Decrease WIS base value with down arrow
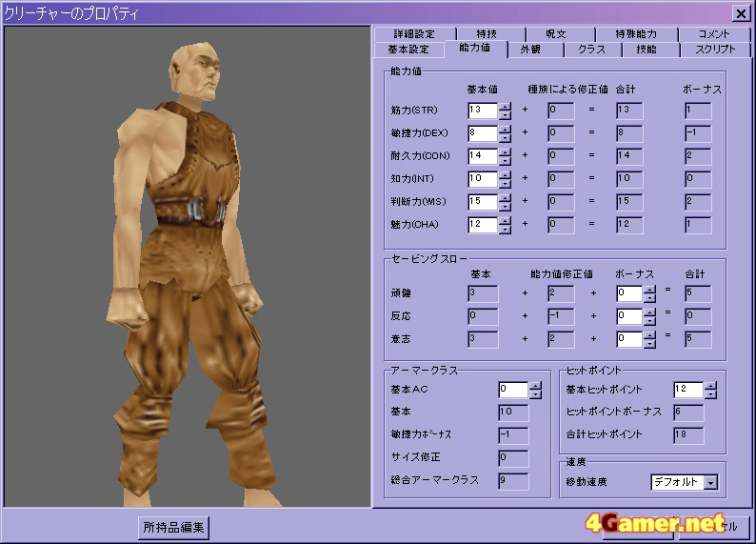The width and height of the screenshot is (756, 544). coord(505,207)
